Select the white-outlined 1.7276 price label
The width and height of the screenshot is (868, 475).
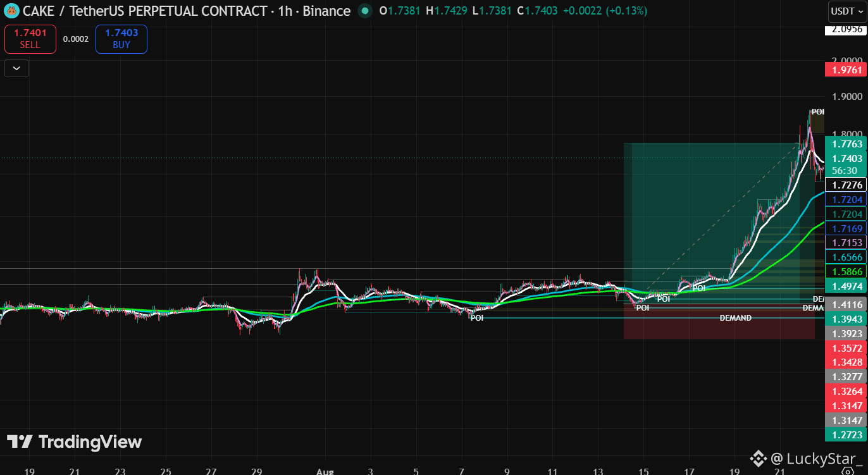click(x=847, y=185)
